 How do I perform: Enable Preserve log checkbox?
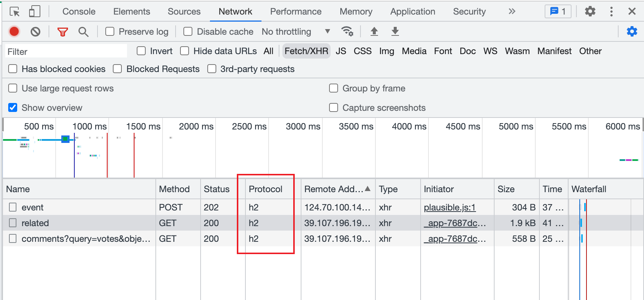pyautogui.click(x=110, y=32)
